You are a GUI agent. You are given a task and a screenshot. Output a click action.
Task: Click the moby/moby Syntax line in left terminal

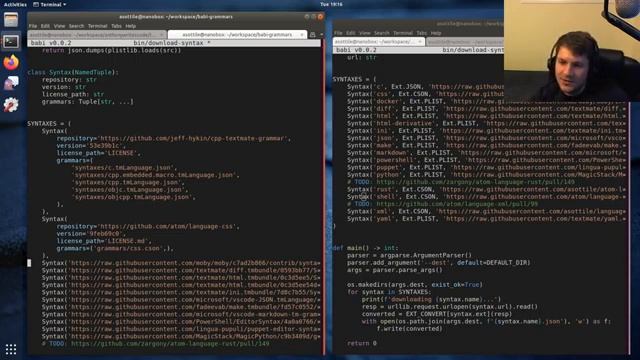[181, 263]
